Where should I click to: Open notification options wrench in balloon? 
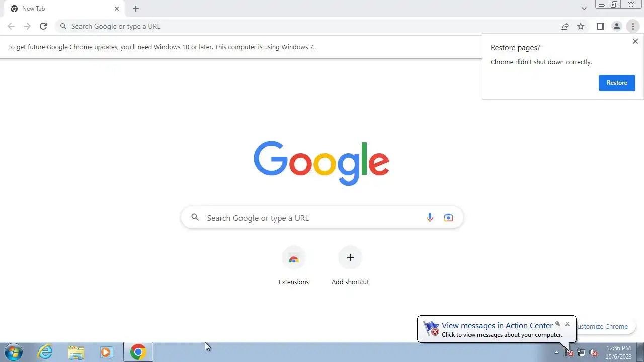point(557,324)
